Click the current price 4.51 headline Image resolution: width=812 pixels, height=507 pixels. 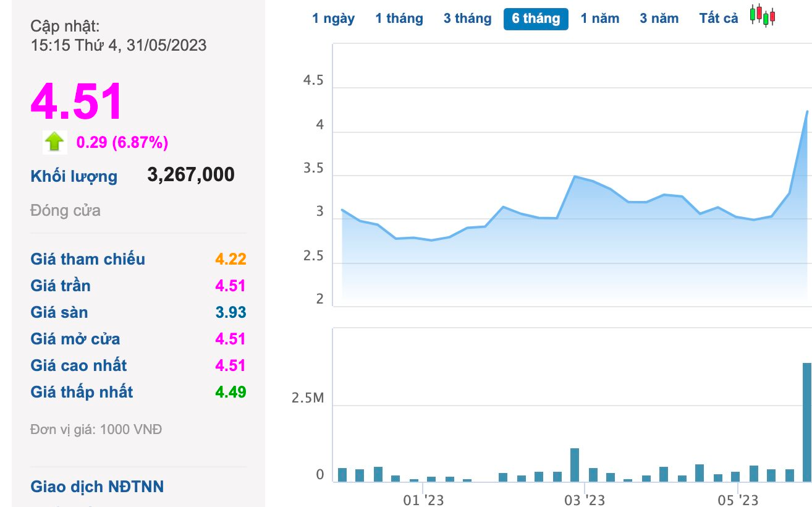[77, 101]
